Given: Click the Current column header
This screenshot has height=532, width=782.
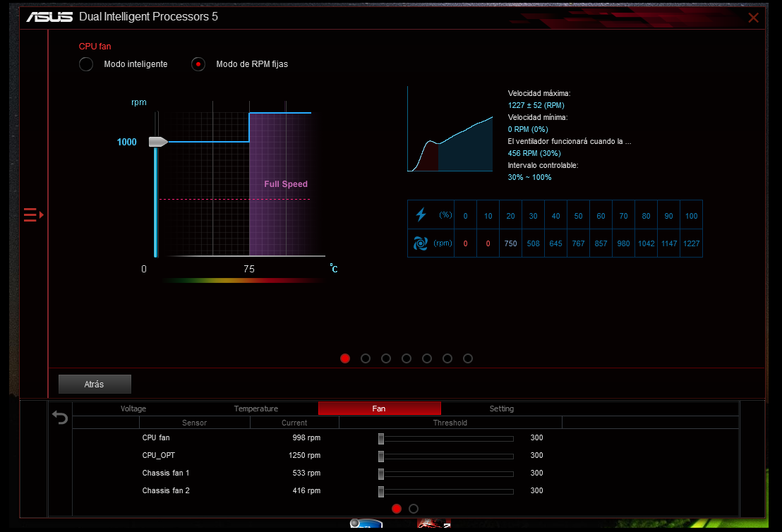Looking at the screenshot, I should coord(294,423).
